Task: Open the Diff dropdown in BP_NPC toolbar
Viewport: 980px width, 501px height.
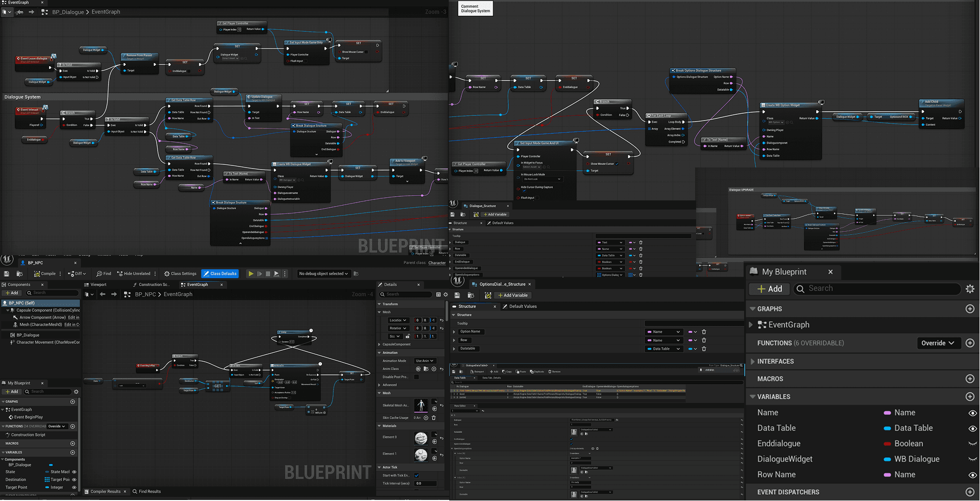Action: pyautogui.click(x=77, y=273)
